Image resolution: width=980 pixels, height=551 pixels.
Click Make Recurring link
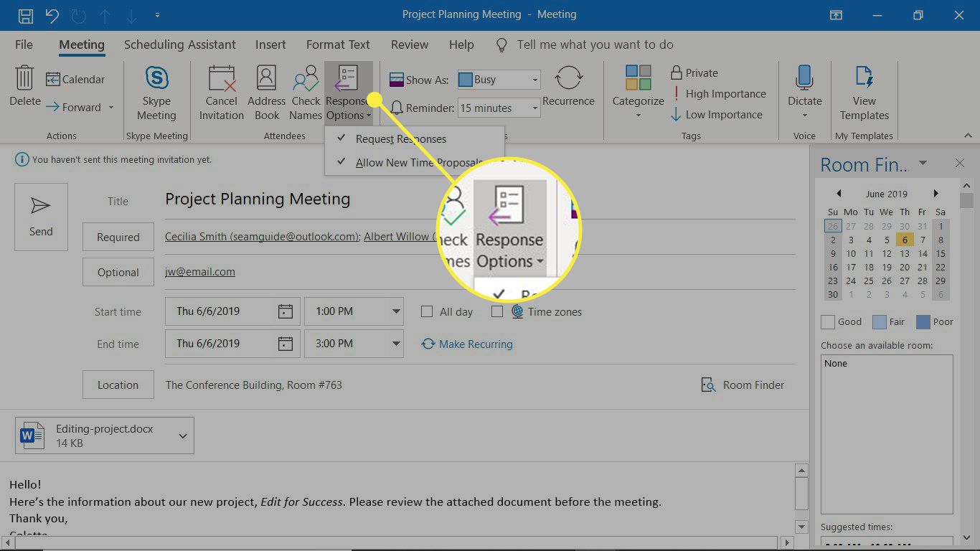pos(467,344)
